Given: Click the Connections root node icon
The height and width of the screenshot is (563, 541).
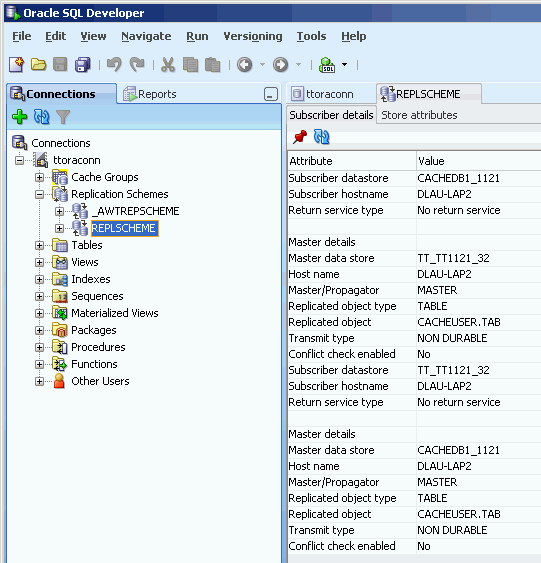Looking at the screenshot, I should pyautogui.click(x=19, y=143).
